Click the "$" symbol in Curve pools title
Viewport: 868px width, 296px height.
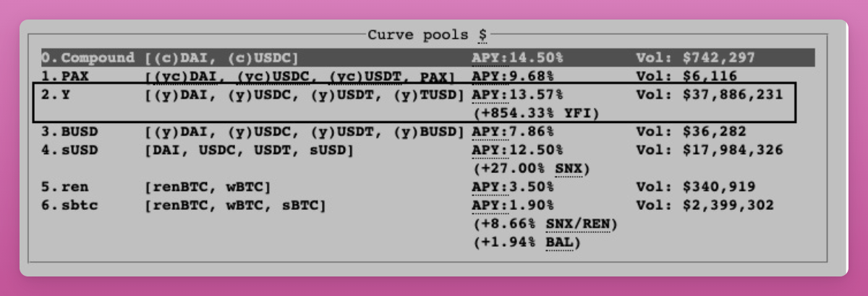click(x=482, y=35)
